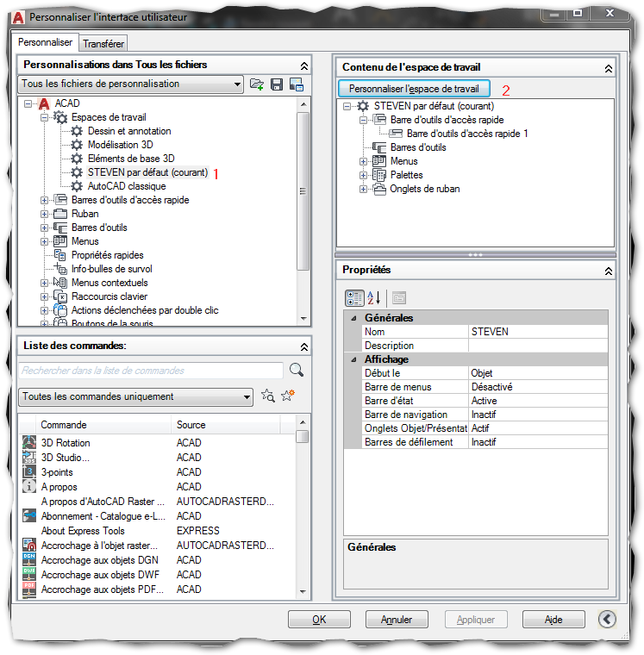644x655 pixels.
Task: Expand the Ruban node in tree
Action: point(44,214)
